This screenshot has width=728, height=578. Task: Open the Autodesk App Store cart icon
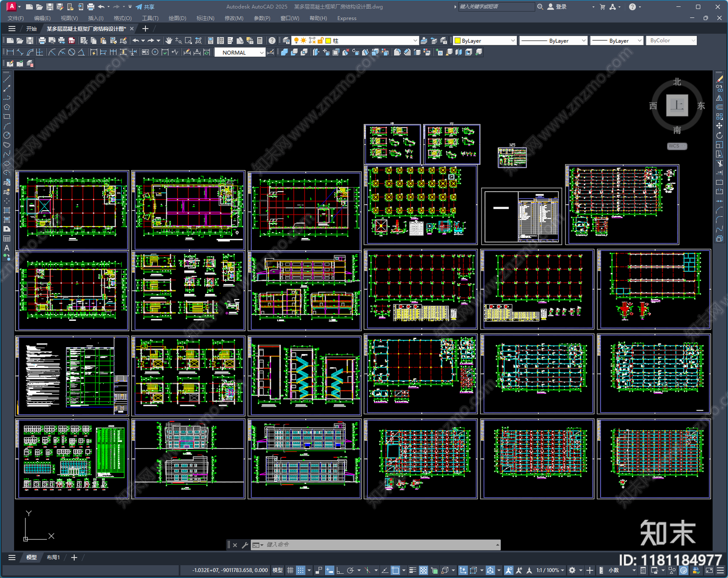pos(602,7)
